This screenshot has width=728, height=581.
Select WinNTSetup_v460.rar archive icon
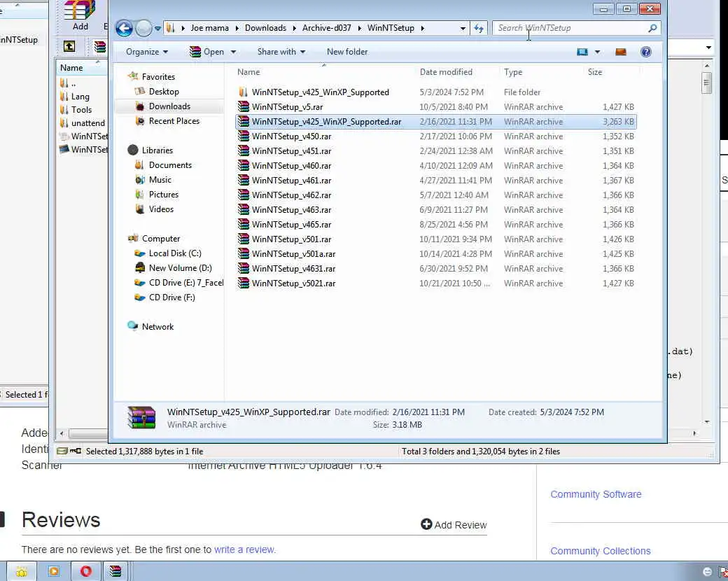coord(244,165)
